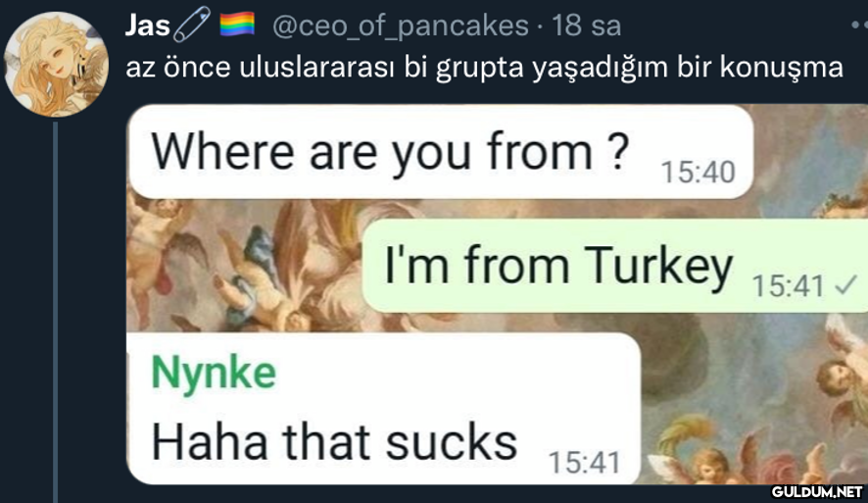Click the rainbow flag emoji
Viewport: 868px width, 503px height.
tap(237, 25)
